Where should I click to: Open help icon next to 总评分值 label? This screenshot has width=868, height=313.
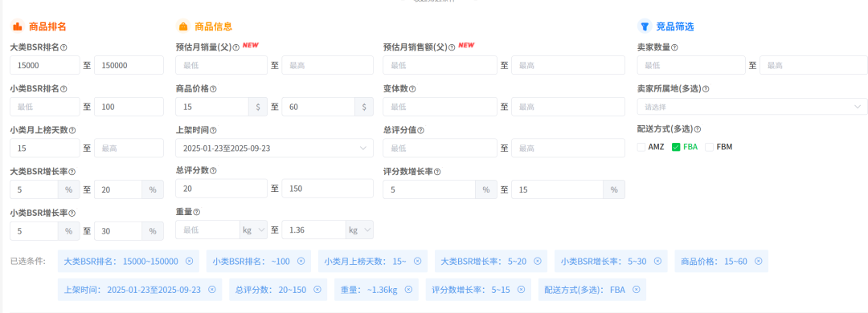(420, 130)
